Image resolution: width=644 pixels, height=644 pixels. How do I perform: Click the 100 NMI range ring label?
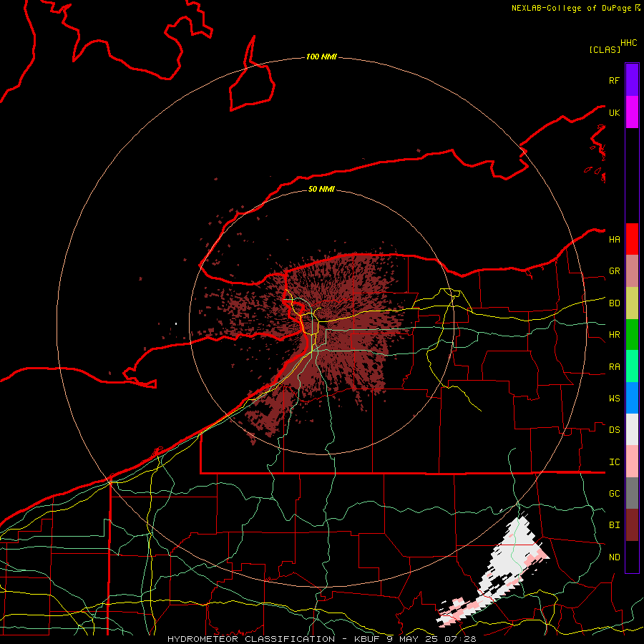click(321, 57)
